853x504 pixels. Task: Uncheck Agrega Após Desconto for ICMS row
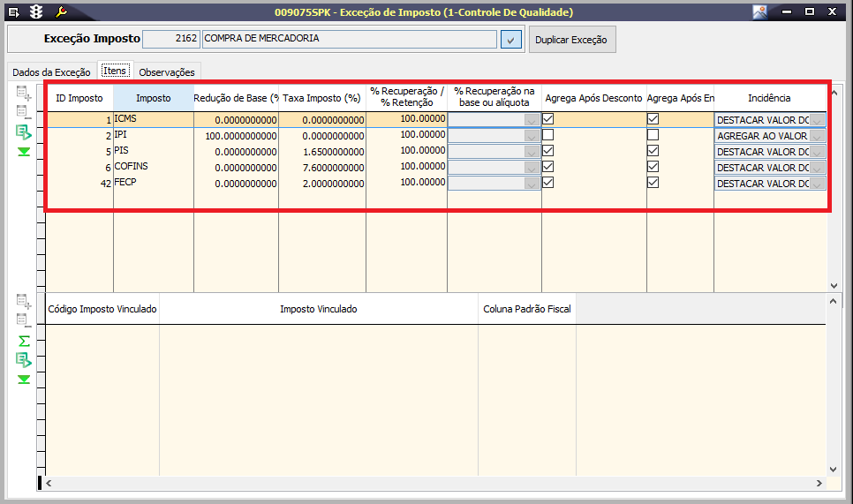click(548, 119)
